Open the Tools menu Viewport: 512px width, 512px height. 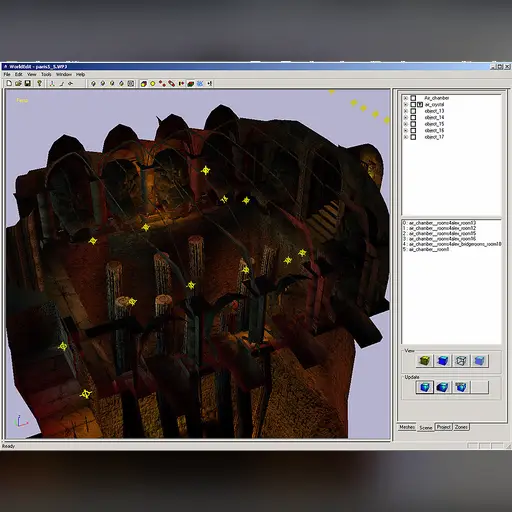click(x=46, y=74)
